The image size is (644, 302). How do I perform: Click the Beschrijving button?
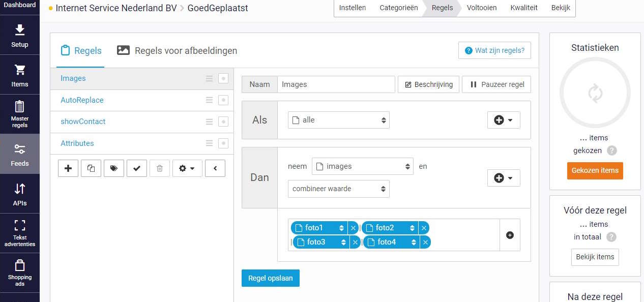pyautogui.click(x=429, y=84)
